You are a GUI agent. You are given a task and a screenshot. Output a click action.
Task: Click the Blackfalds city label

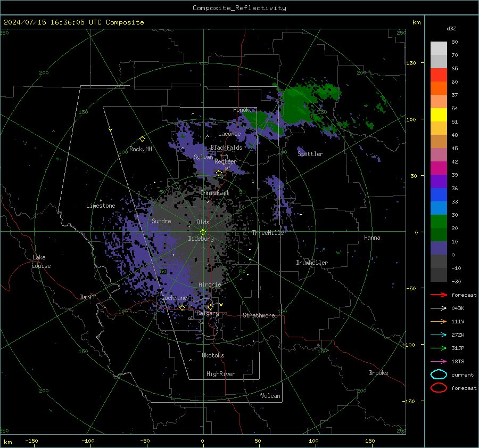226,148
